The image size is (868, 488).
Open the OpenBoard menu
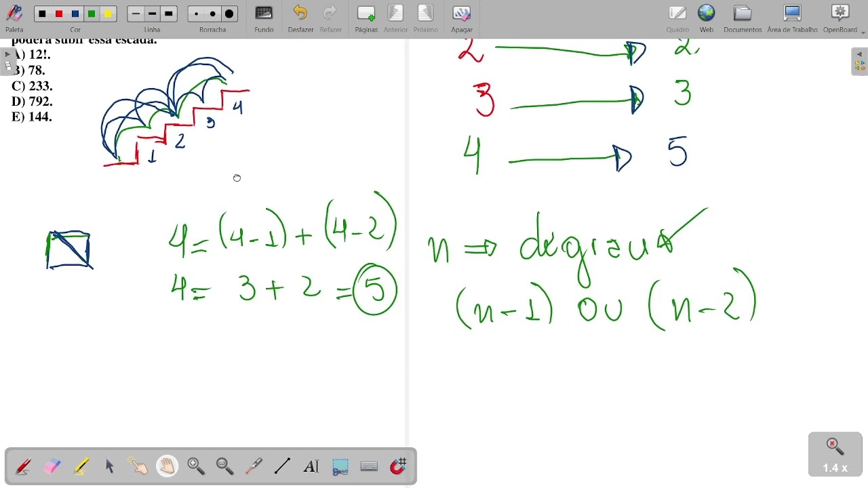point(841,18)
